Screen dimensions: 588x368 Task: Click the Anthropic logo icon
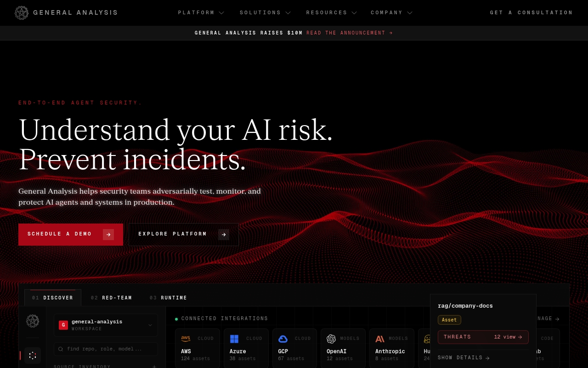coord(380,339)
